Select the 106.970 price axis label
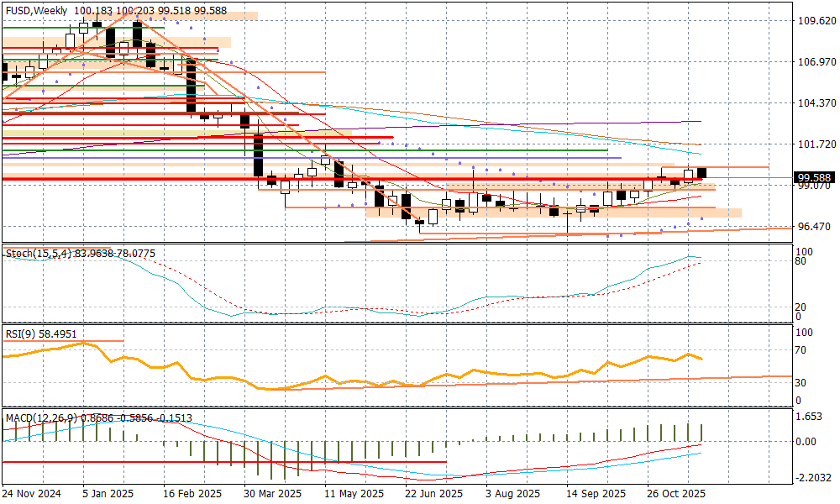Viewport: 840px width, 504px height. (x=816, y=62)
